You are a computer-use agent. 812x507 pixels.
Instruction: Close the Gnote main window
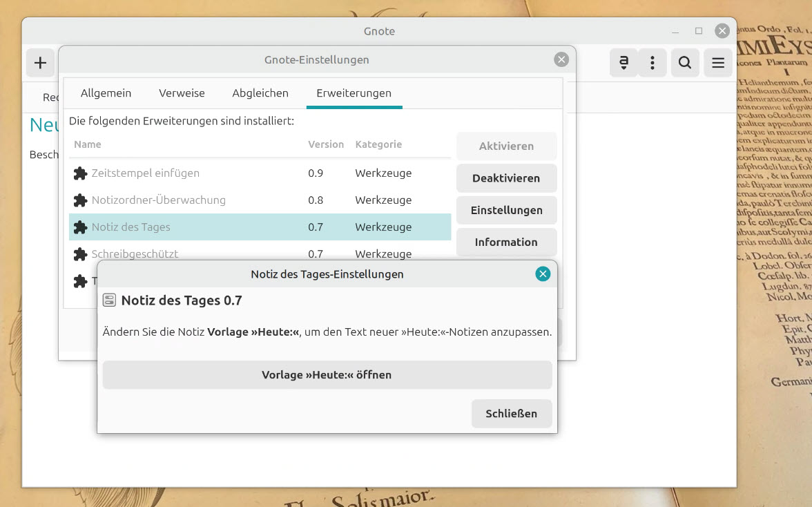pos(722,31)
